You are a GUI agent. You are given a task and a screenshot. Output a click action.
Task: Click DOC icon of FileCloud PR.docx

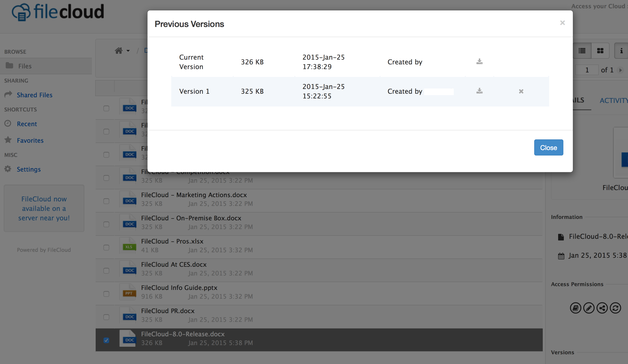click(x=128, y=315)
